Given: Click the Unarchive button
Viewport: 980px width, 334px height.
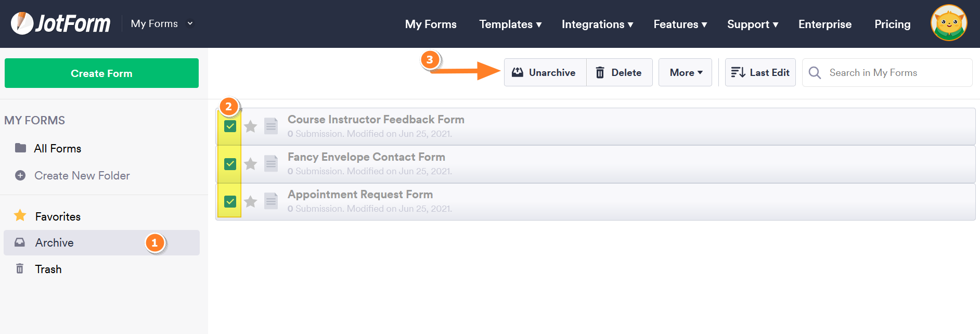Looking at the screenshot, I should click(545, 72).
